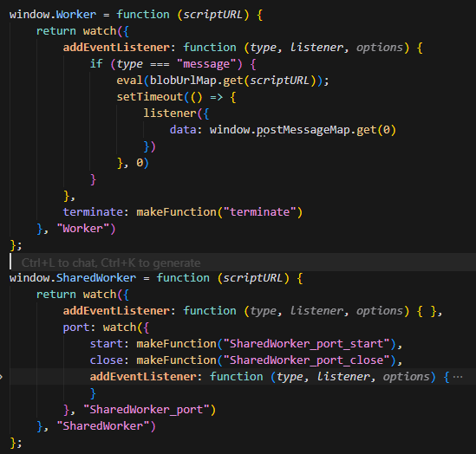Select the blobUrlMap identifier

tap(183, 81)
